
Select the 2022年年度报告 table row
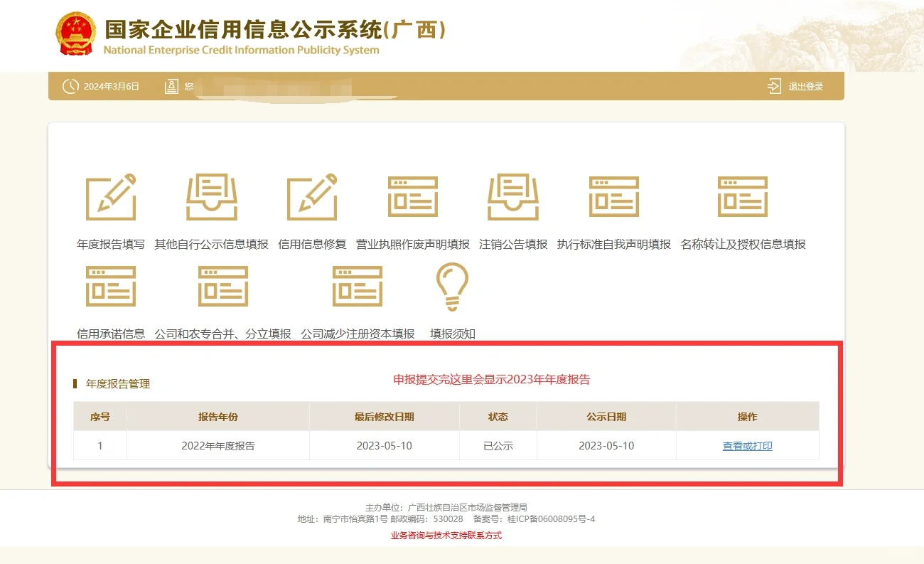point(446,446)
